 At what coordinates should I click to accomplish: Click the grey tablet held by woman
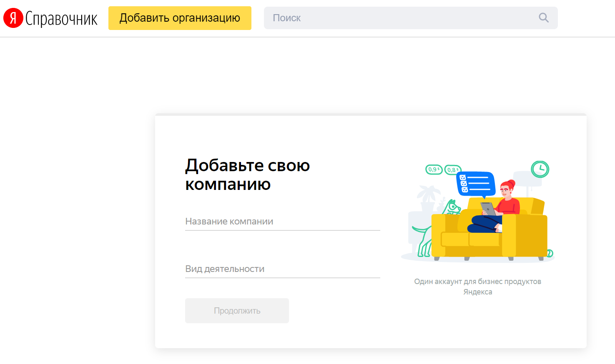coord(488,208)
